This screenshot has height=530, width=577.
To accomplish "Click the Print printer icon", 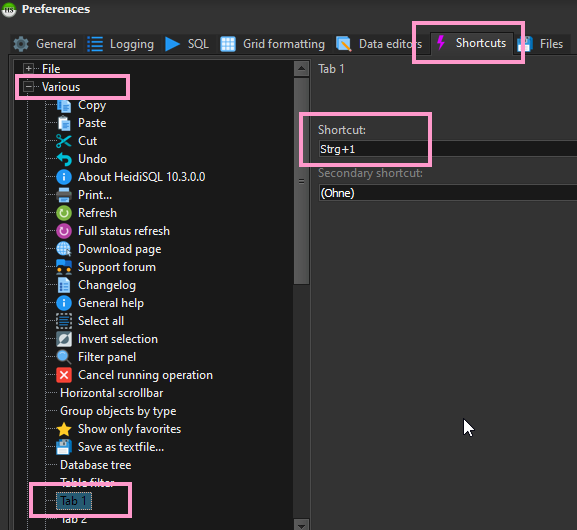I will (x=64, y=195).
